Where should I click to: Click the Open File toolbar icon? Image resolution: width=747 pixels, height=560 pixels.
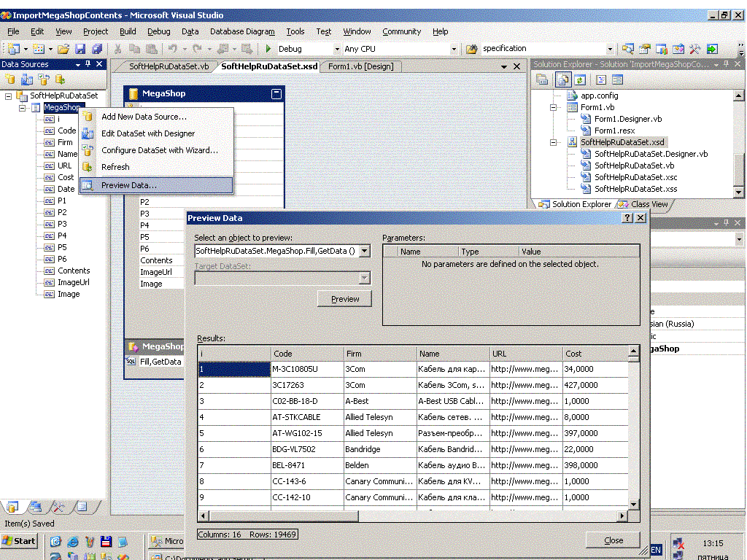pyautogui.click(x=63, y=49)
